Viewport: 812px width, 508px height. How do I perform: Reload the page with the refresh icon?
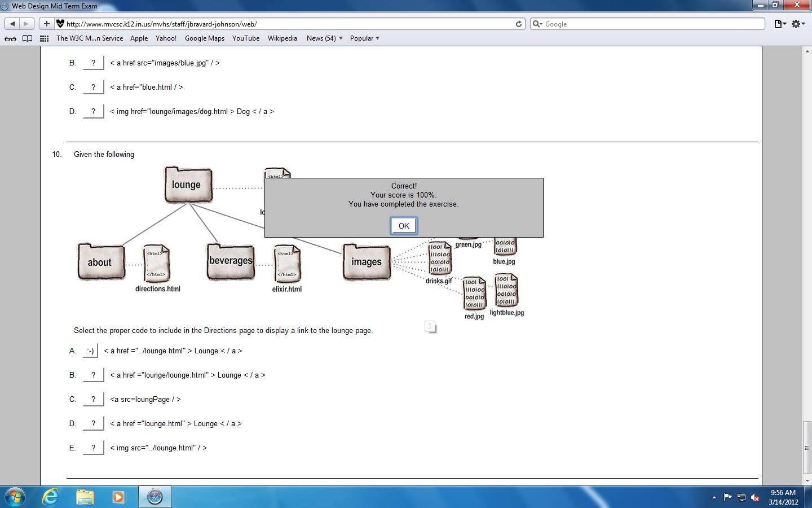(x=519, y=24)
